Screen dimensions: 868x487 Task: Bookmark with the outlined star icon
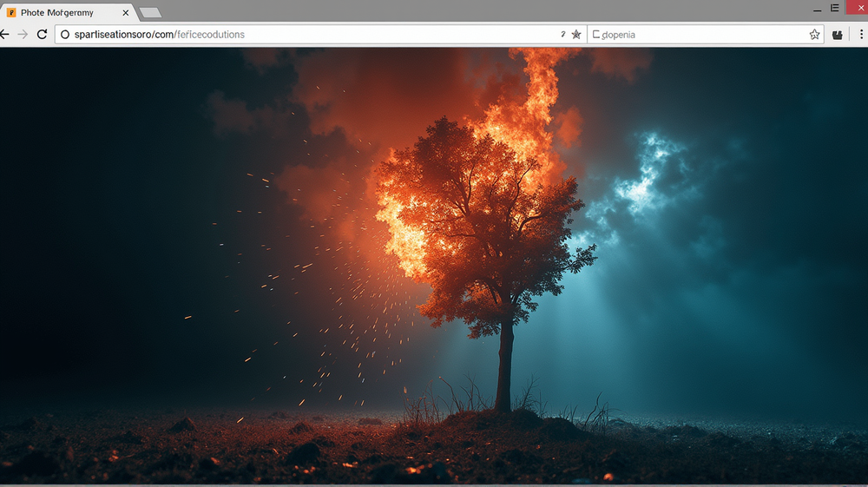coord(814,35)
